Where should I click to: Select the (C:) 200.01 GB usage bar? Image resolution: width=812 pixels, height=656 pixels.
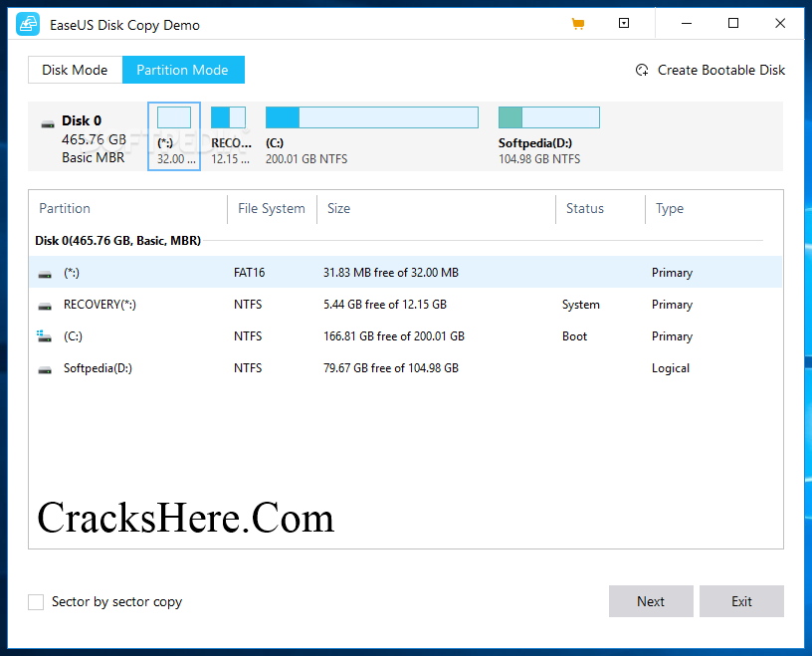372,117
